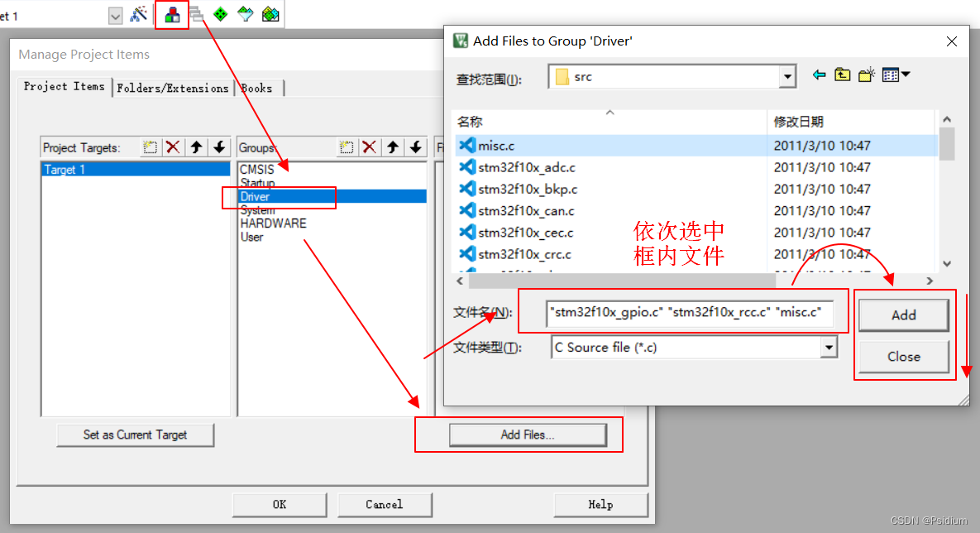Viewport: 980px width, 533px height.
Task: Click the 文件名 filename input field
Action: click(x=690, y=313)
